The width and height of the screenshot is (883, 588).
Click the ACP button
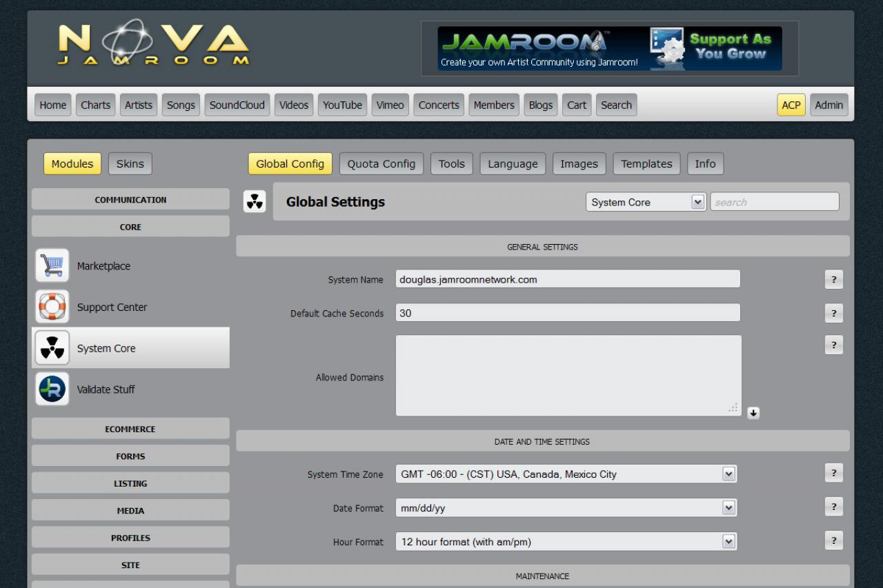tap(791, 105)
